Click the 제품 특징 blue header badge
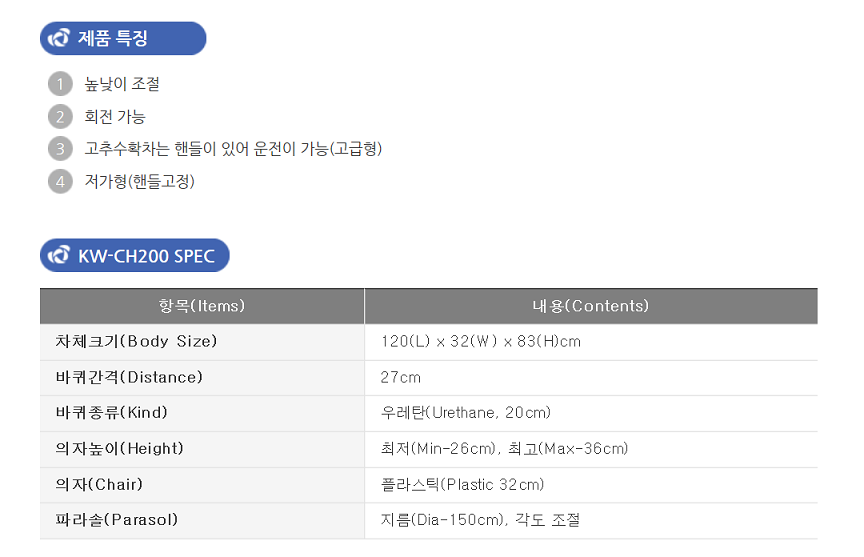Viewport: 864px width, 557px height. 123,38
